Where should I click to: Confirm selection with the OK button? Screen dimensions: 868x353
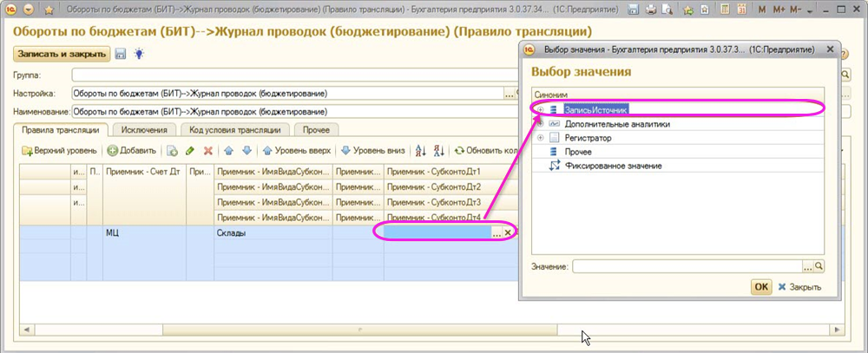point(760,287)
